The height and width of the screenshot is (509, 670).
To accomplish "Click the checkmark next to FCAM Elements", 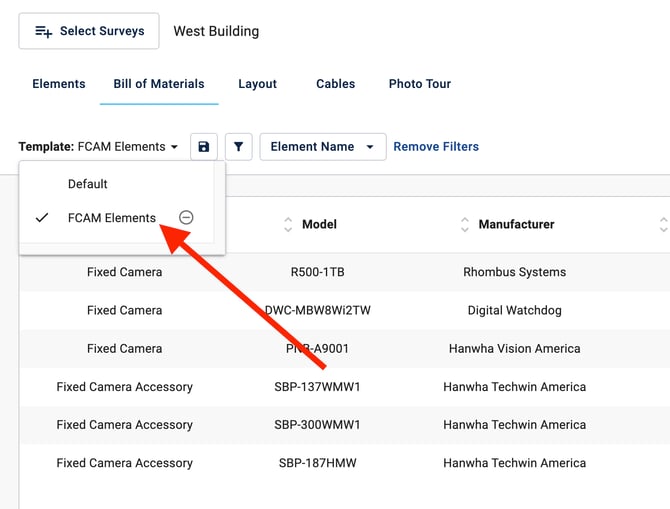I will click(42, 218).
